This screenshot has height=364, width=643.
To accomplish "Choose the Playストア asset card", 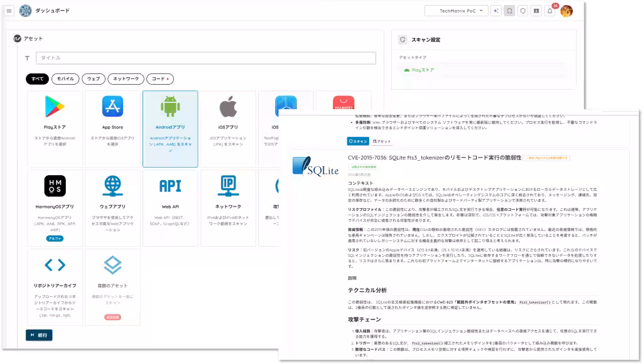I will (x=55, y=129).
